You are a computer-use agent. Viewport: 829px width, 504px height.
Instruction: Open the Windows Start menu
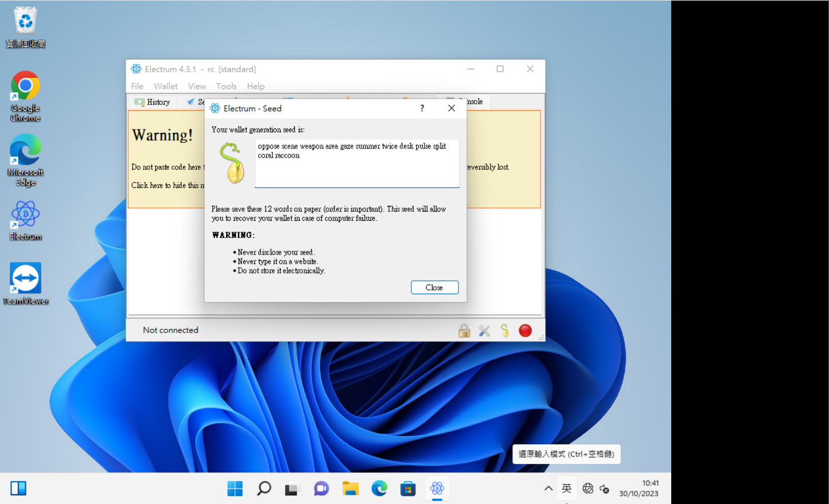click(x=235, y=489)
